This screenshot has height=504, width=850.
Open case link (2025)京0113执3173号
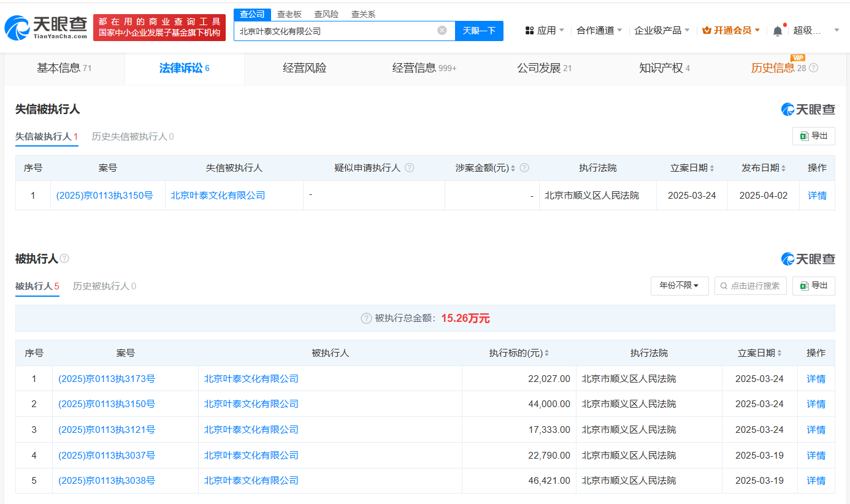pyautogui.click(x=107, y=379)
